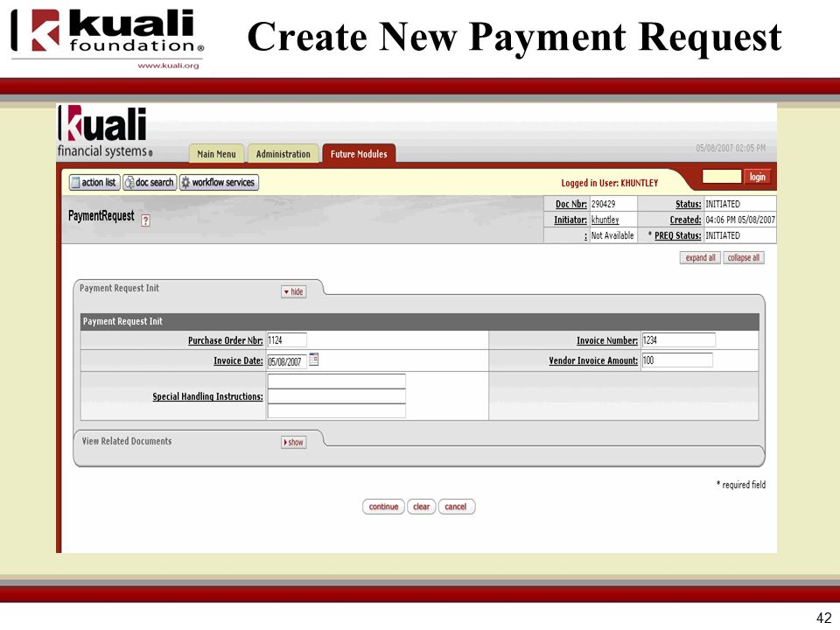Click Logged in User: KHUNTLEY text
The height and width of the screenshot is (630, 840).
pos(610,183)
